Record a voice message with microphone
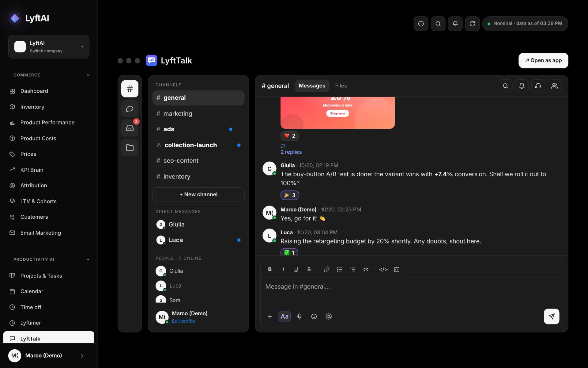 point(299,316)
